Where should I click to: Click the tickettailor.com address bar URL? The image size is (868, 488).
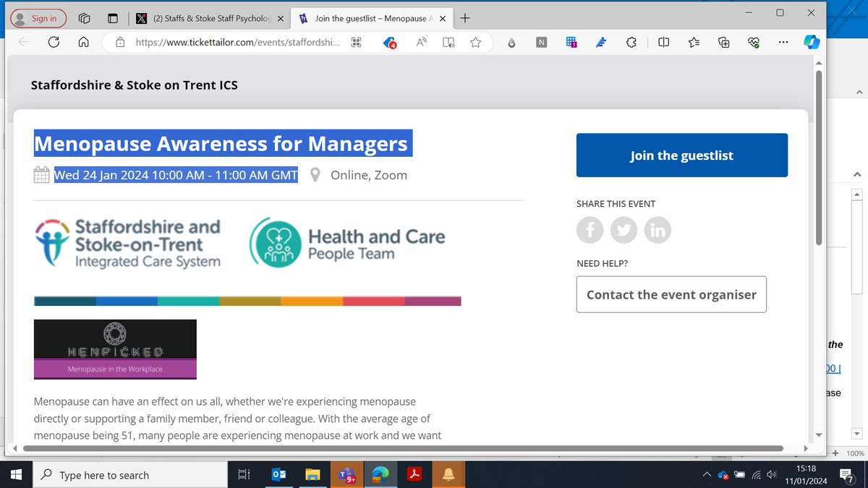pos(239,42)
